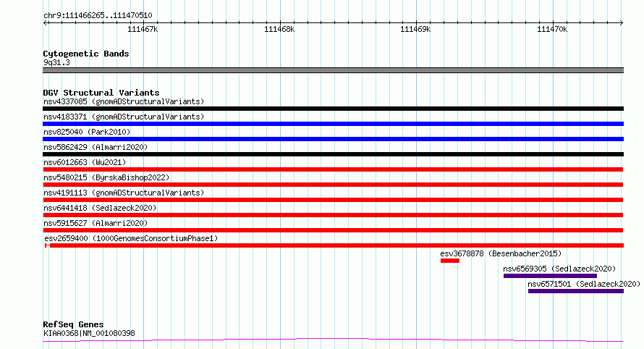This screenshot has height=349, width=644.
Task: Click the black bar under nsv4337085
Action: pos(333,109)
